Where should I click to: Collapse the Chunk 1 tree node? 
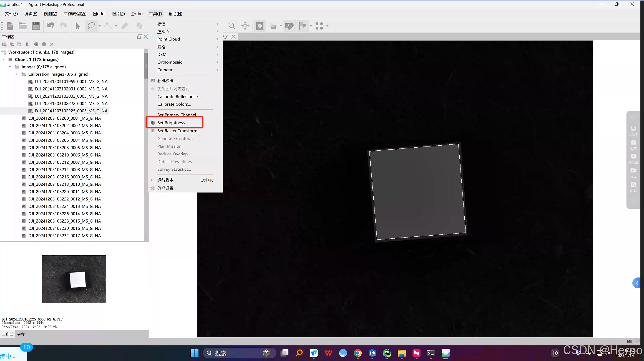4,59
